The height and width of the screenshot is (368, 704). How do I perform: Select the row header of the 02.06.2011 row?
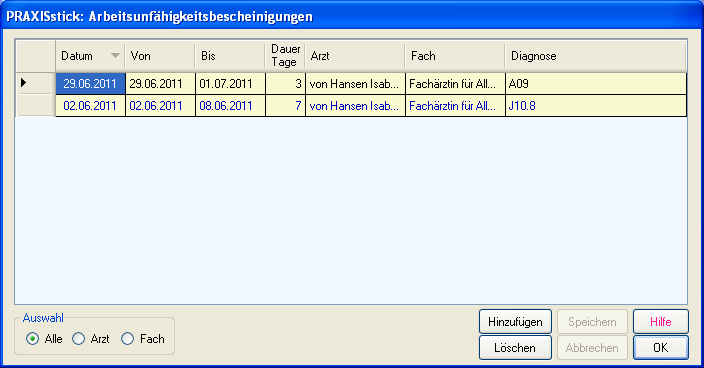click(35, 105)
